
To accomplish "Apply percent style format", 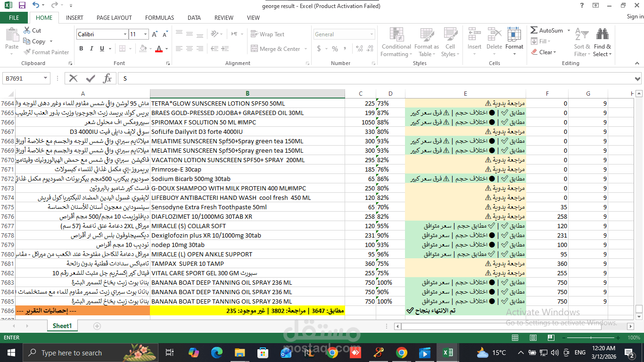I will [335, 49].
